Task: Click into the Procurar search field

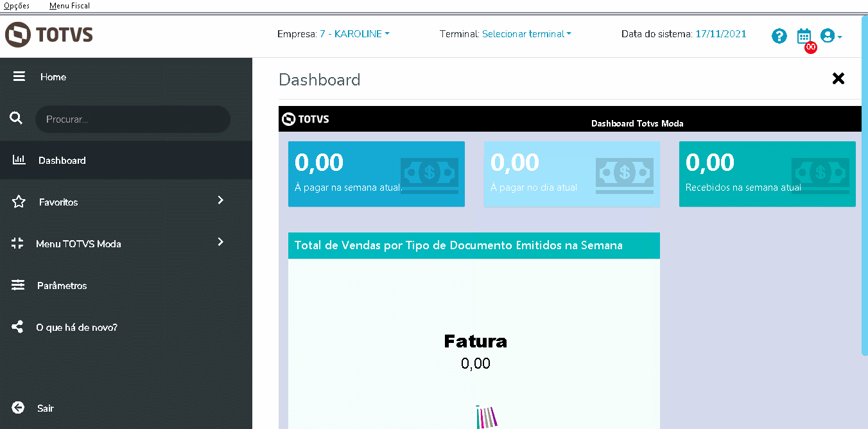Action: pyautogui.click(x=133, y=119)
